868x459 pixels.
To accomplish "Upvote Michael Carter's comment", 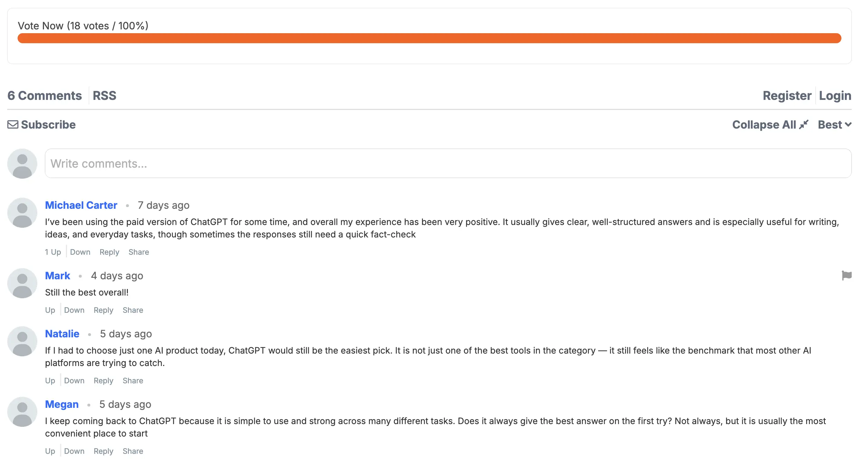I will point(53,252).
